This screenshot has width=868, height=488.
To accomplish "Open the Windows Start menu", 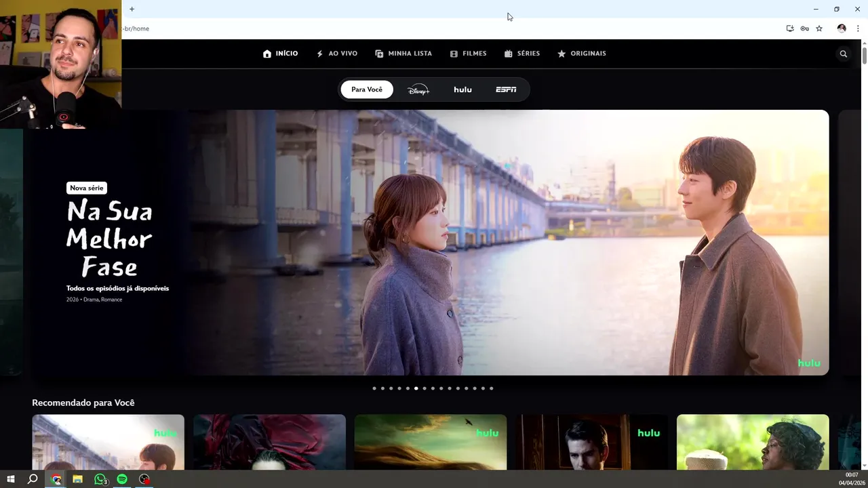I will [x=11, y=479].
